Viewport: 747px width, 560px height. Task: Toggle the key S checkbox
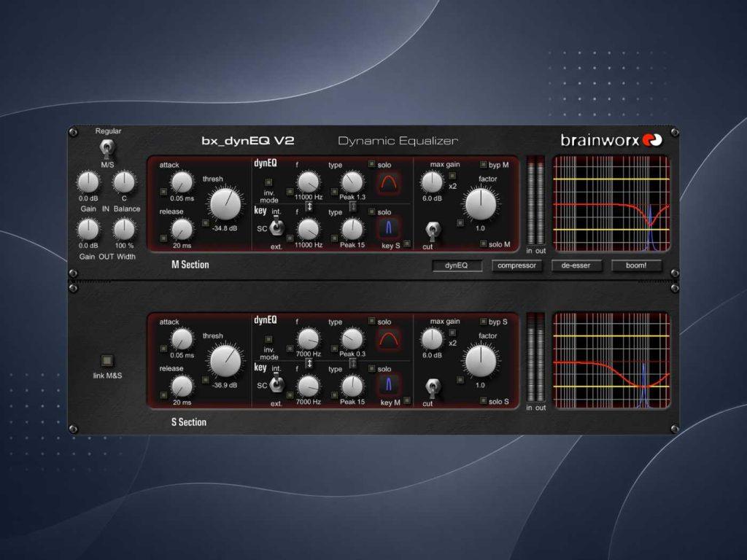pyautogui.click(x=407, y=244)
